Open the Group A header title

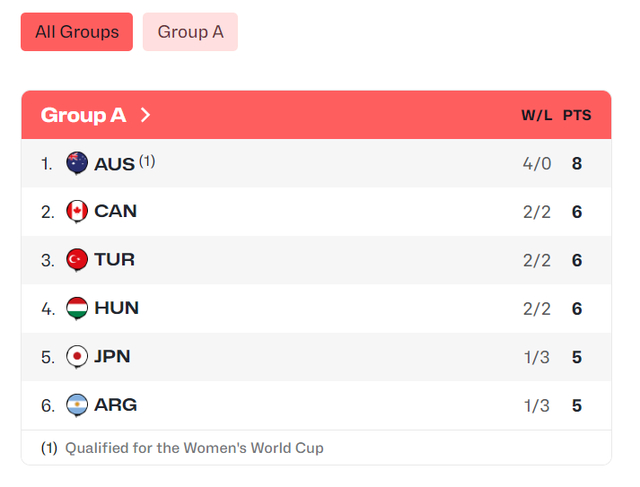[x=83, y=115]
